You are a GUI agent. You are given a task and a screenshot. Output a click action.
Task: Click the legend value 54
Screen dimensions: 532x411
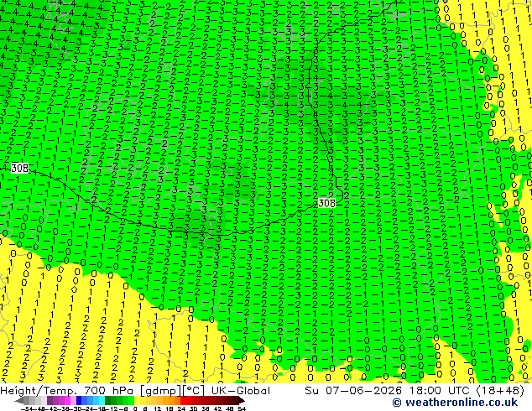(242, 409)
